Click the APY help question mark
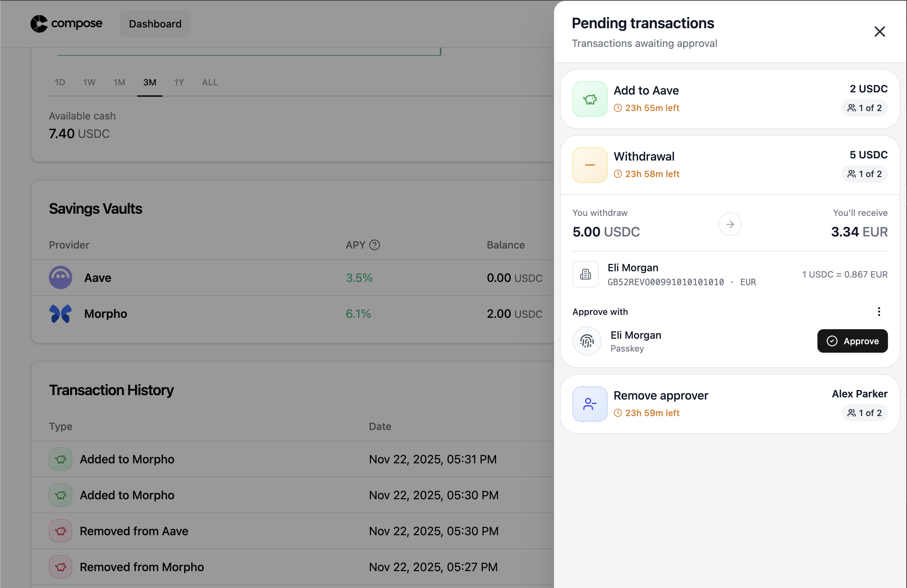The image size is (907, 588). (375, 245)
